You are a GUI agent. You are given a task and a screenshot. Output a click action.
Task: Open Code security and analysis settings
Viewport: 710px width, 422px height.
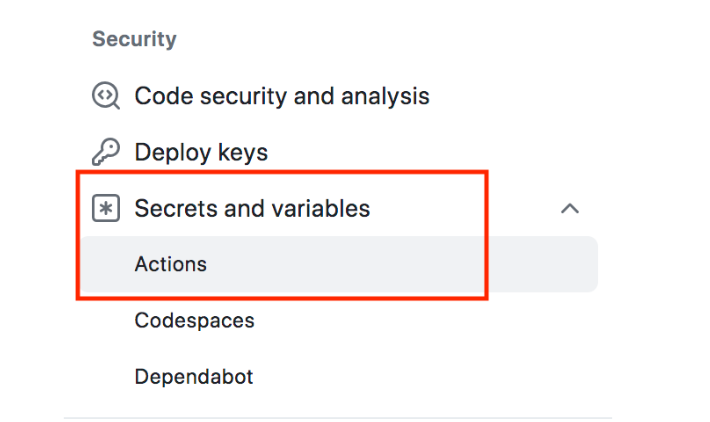point(281,96)
